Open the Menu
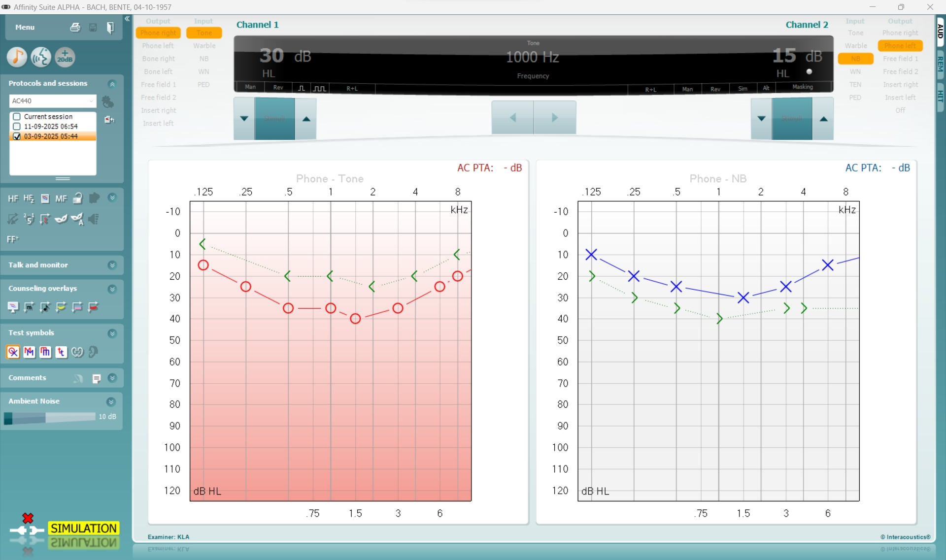Screen dimensions: 946x560 click(x=25, y=28)
